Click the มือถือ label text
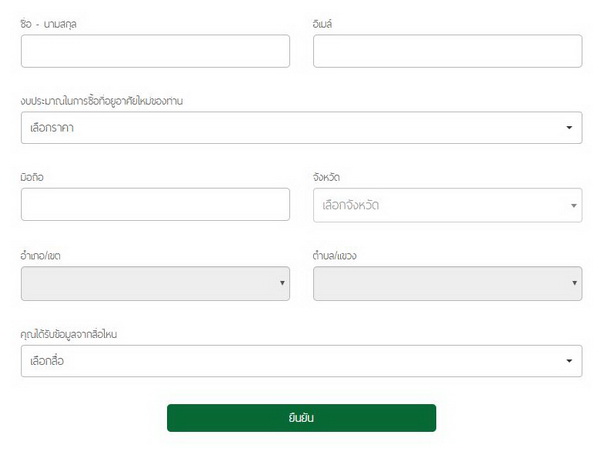Screen dimensions: 600x452 pyautogui.click(x=32, y=178)
